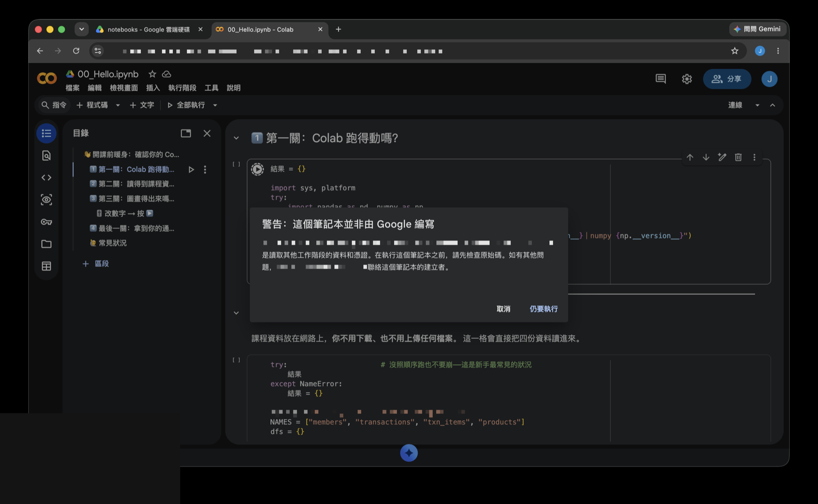This screenshot has height=504, width=818.
Task: Click the cloud save status icon
Action: 167,74
